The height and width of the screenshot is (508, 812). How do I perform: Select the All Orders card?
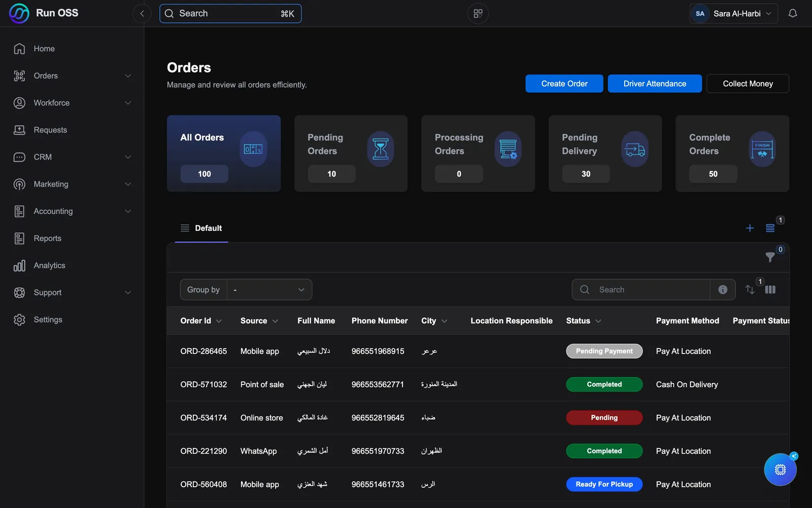pos(224,153)
